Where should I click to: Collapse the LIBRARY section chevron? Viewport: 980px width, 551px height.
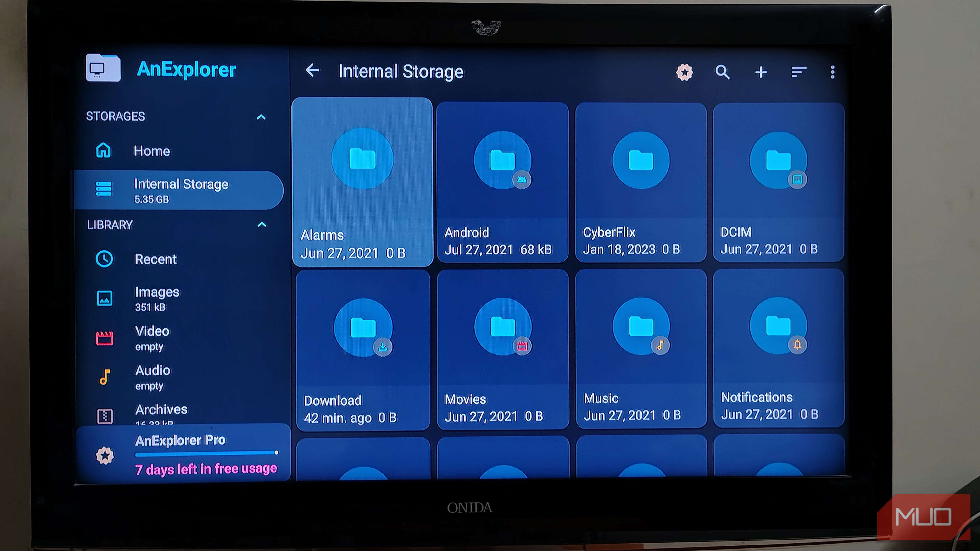pos(262,224)
